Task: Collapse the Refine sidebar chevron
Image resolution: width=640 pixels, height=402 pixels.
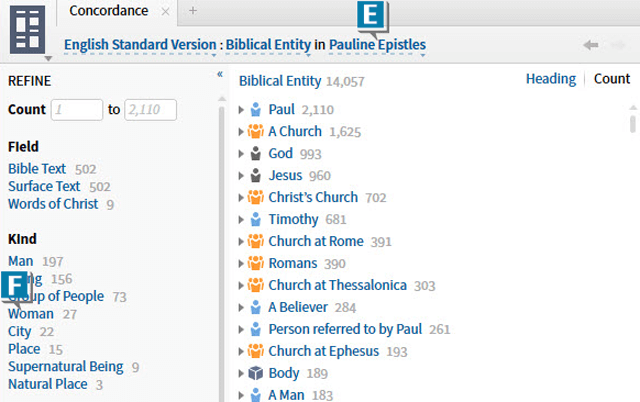Action: (220, 74)
